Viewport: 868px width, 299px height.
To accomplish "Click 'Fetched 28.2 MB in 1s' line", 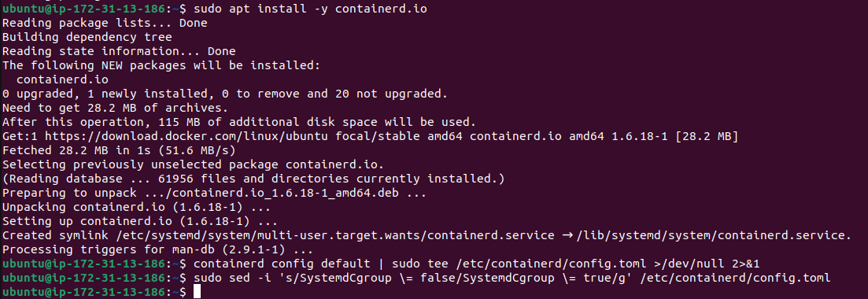I will [119, 150].
